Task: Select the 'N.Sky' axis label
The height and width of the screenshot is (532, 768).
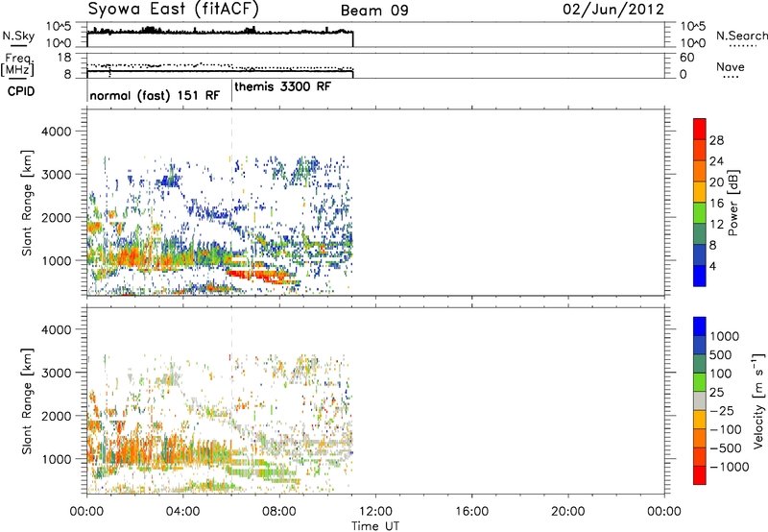Action: pos(18,36)
